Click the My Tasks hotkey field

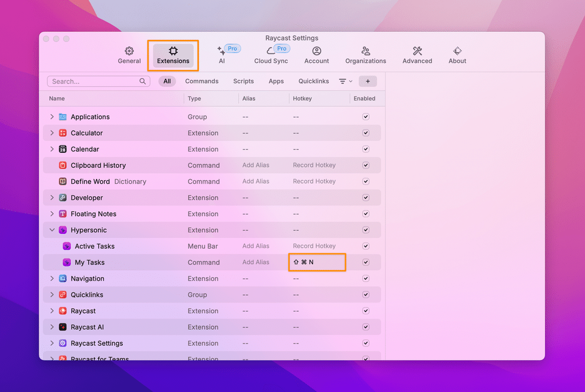pyautogui.click(x=317, y=262)
